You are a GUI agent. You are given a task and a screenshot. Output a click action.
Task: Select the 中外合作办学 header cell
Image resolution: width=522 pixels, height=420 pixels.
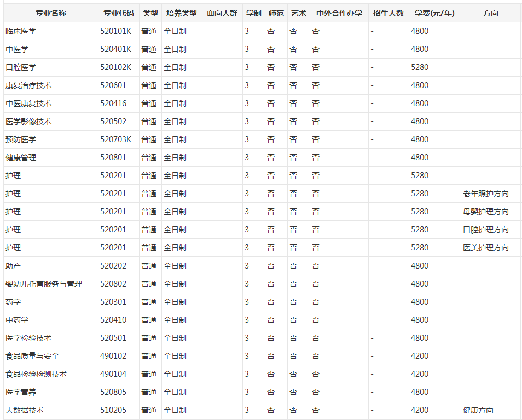pos(339,13)
